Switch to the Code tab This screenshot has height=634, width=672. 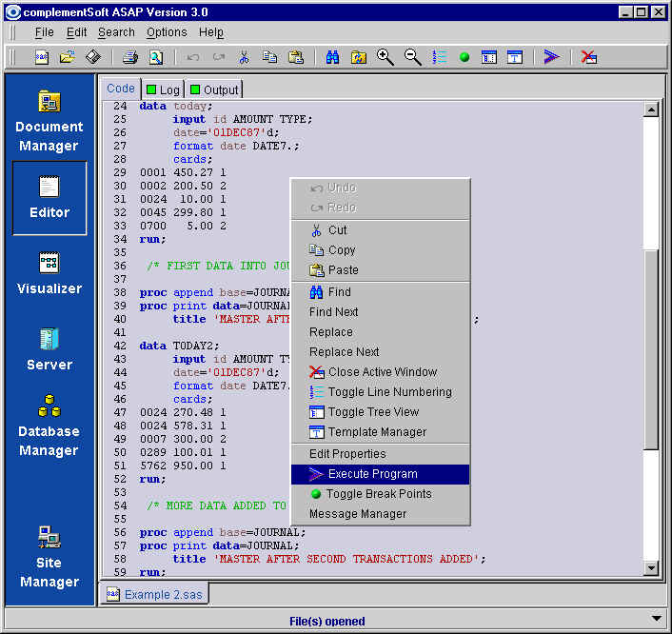[x=121, y=89]
